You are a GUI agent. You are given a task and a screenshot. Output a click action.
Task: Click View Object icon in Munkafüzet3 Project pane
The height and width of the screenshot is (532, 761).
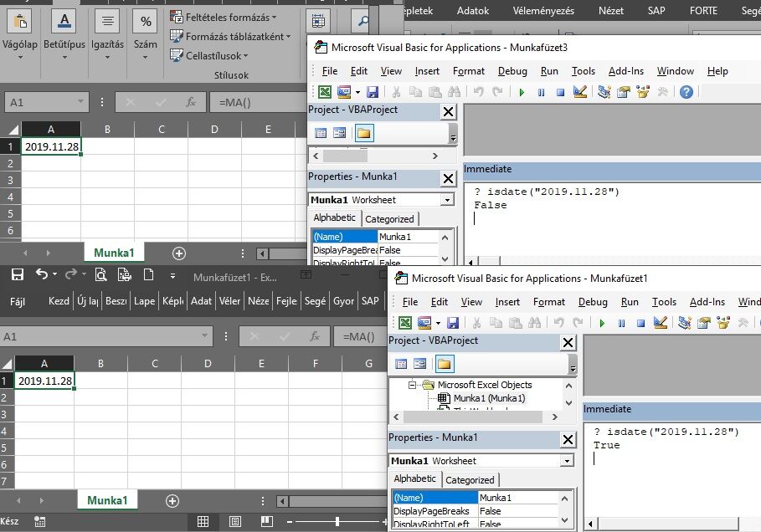coord(340,133)
